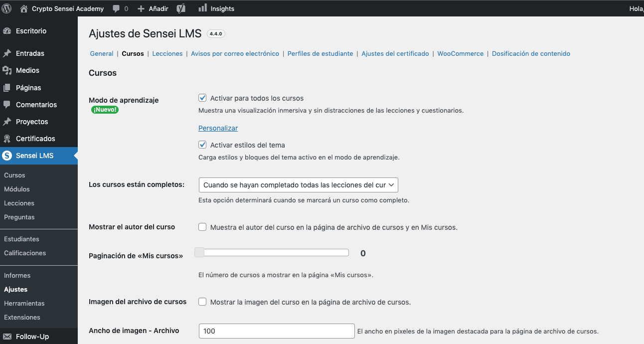Click the ¡Nuevo! badge
The image size is (644, 344).
[x=105, y=110]
